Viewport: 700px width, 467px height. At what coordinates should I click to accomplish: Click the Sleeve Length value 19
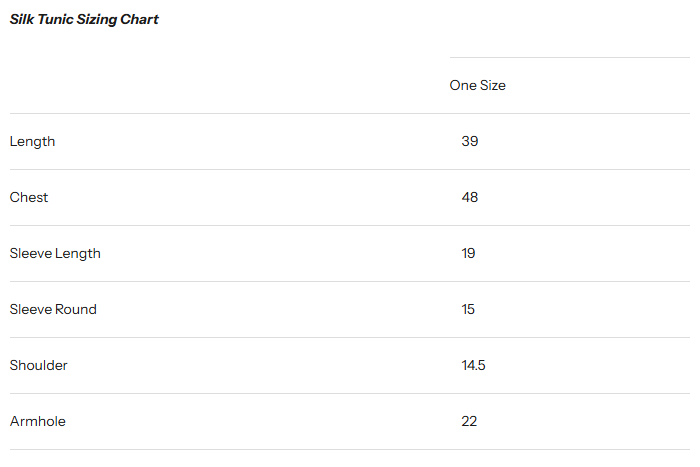(x=468, y=254)
